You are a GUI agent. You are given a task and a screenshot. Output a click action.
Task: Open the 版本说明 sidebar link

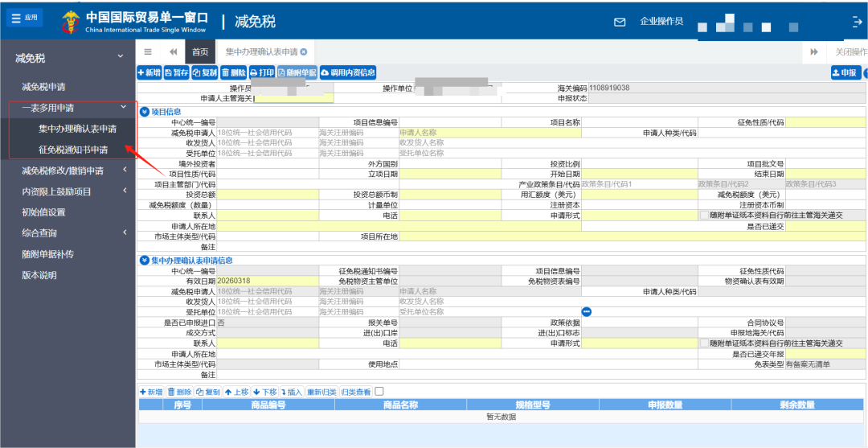click(x=39, y=275)
